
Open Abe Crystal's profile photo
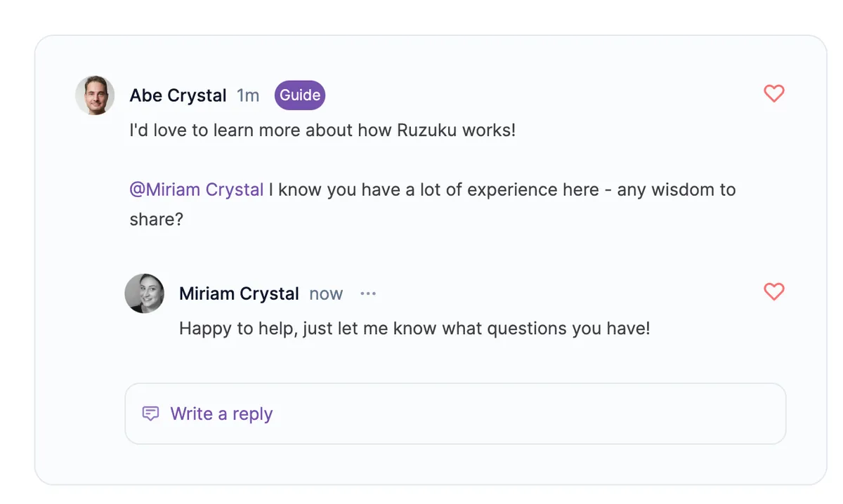pos(95,95)
